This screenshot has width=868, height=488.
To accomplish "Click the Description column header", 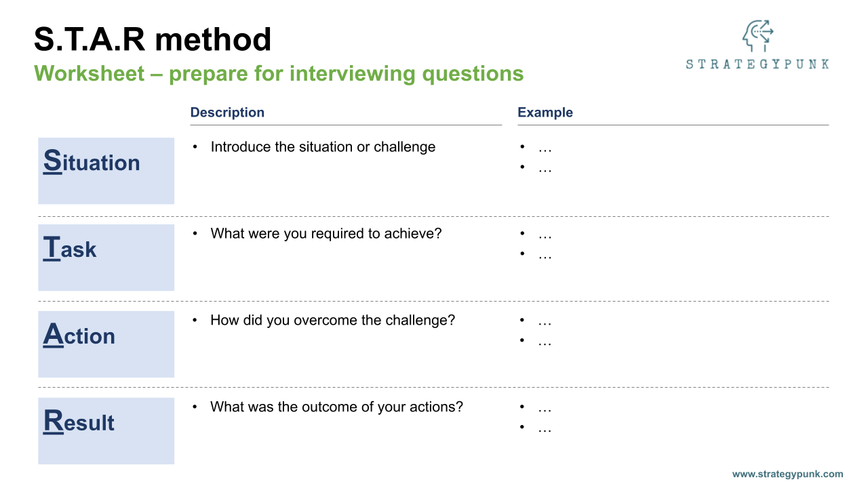I will (x=227, y=113).
